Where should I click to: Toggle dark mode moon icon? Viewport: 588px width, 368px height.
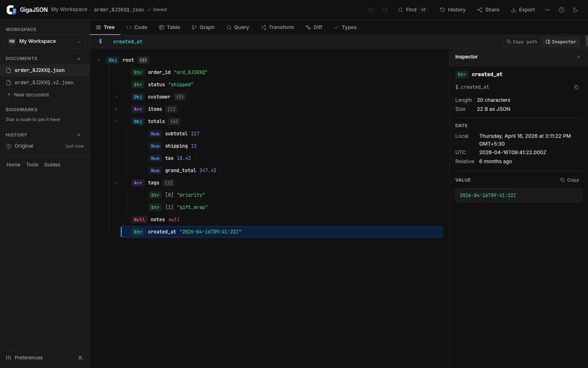575,10
